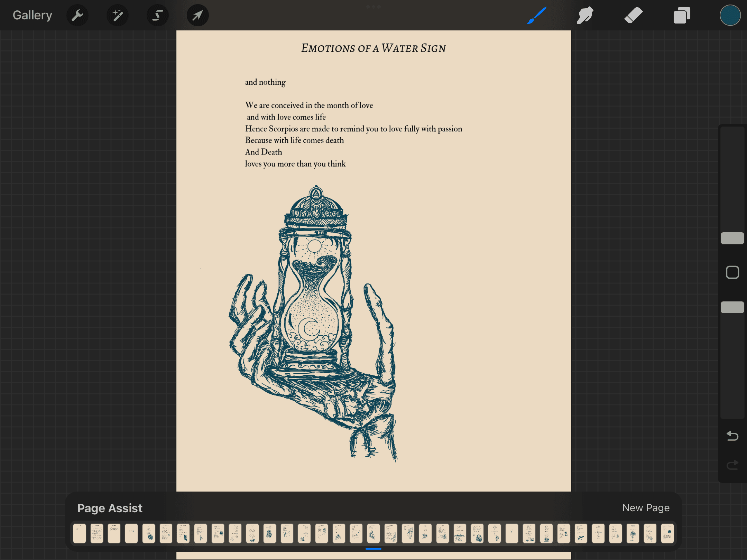747x560 pixels.
Task: Return to the Gallery
Action: 33,15
